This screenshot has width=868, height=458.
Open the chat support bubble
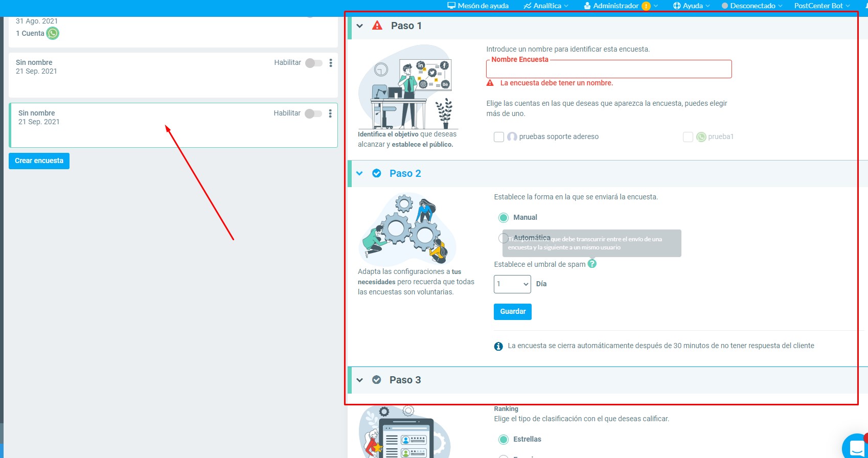[x=856, y=447]
